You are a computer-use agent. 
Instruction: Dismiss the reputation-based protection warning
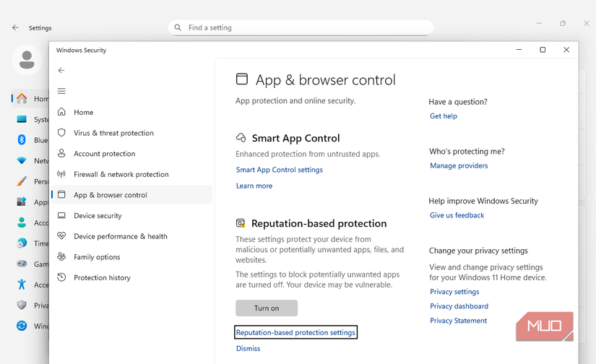click(249, 348)
